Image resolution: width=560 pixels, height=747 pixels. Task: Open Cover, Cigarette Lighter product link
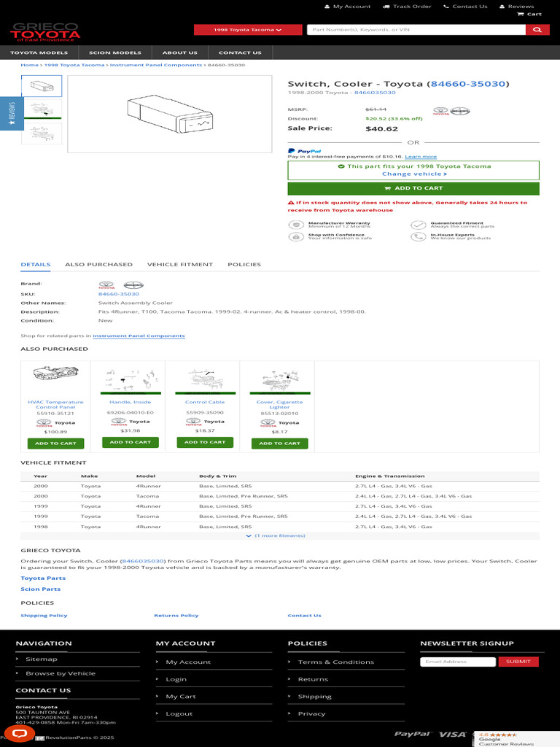[279, 404]
